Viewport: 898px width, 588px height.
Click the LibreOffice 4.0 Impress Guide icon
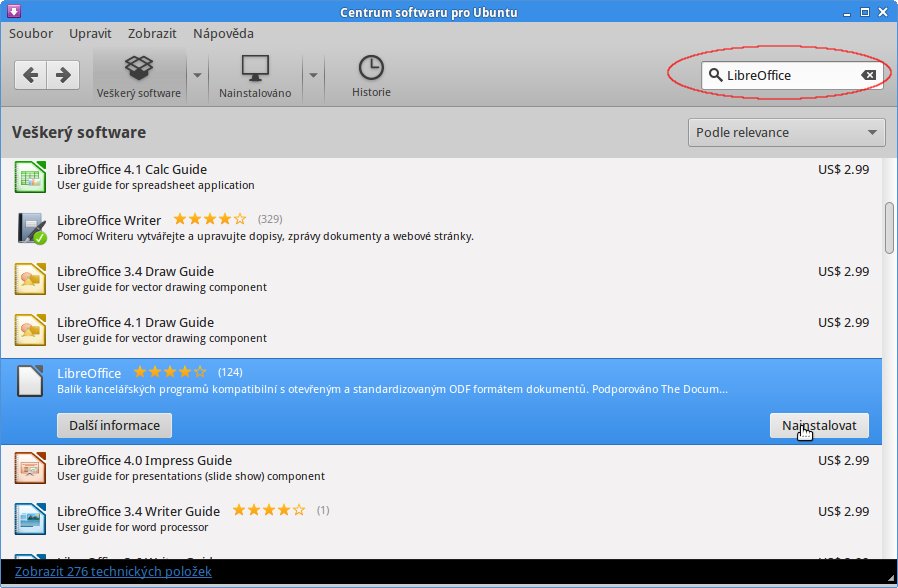[30, 468]
